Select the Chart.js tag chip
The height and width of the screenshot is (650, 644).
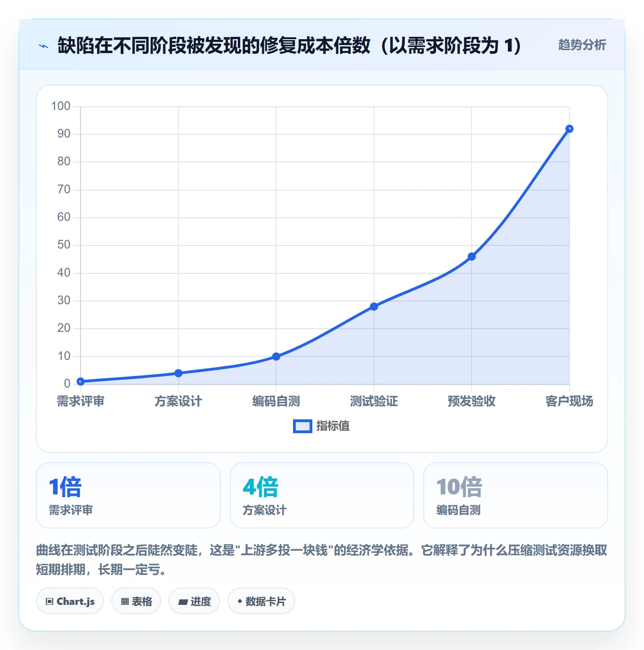click(70, 601)
